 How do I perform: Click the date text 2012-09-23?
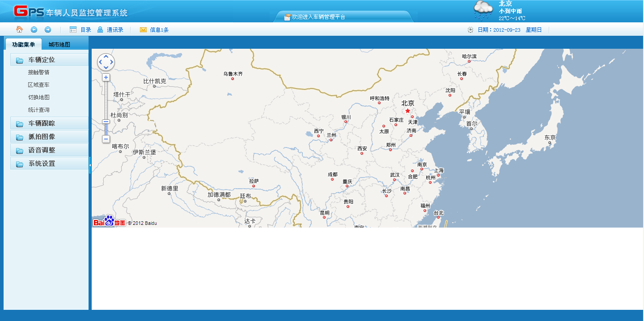click(x=507, y=30)
